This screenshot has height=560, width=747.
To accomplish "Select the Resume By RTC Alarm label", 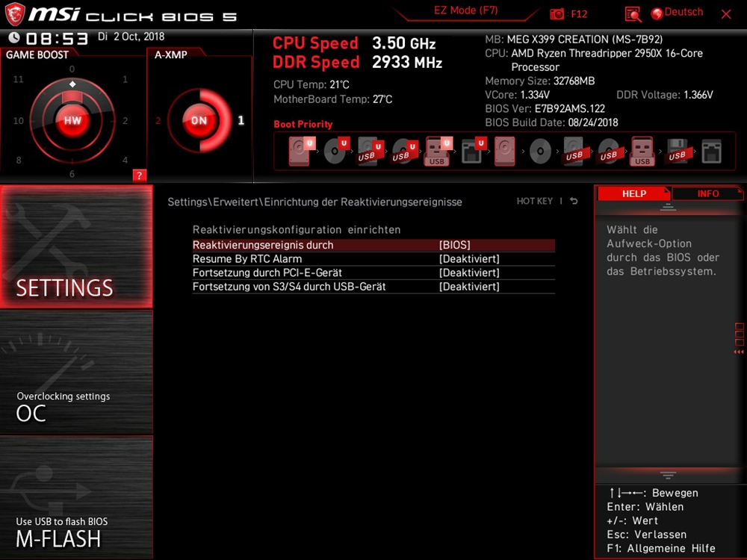I will pos(247,258).
